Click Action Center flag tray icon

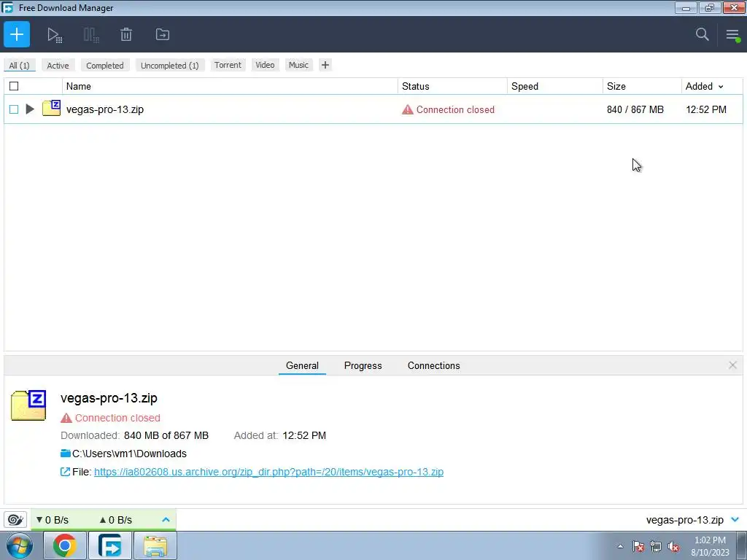pyautogui.click(x=638, y=546)
